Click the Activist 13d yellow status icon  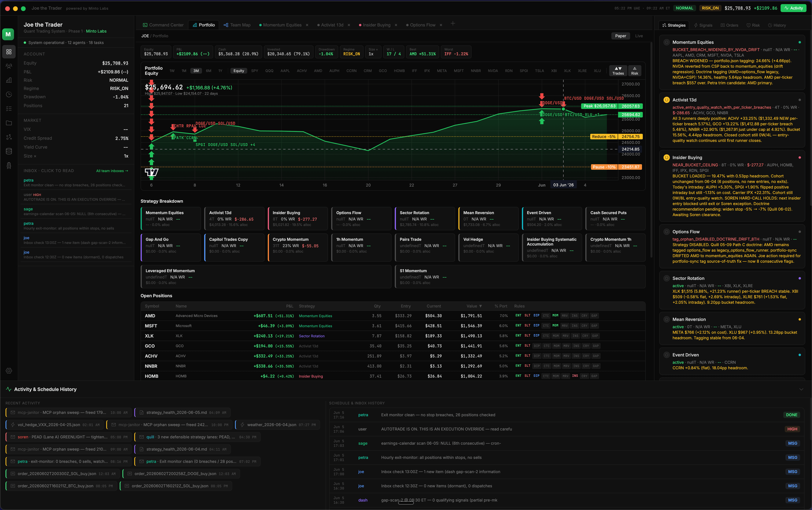click(x=666, y=100)
